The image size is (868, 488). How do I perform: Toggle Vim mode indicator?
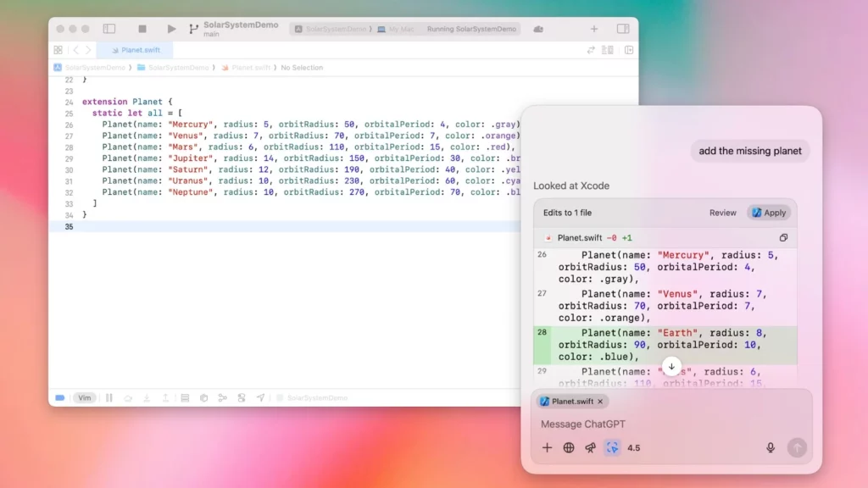85,398
